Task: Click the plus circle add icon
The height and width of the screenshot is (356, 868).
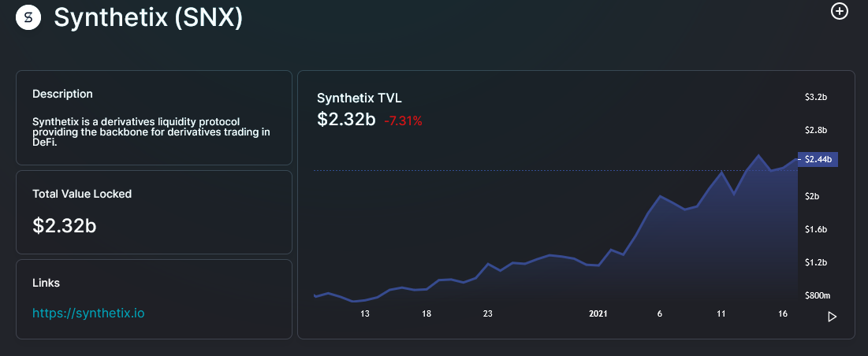Action: (839, 11)
